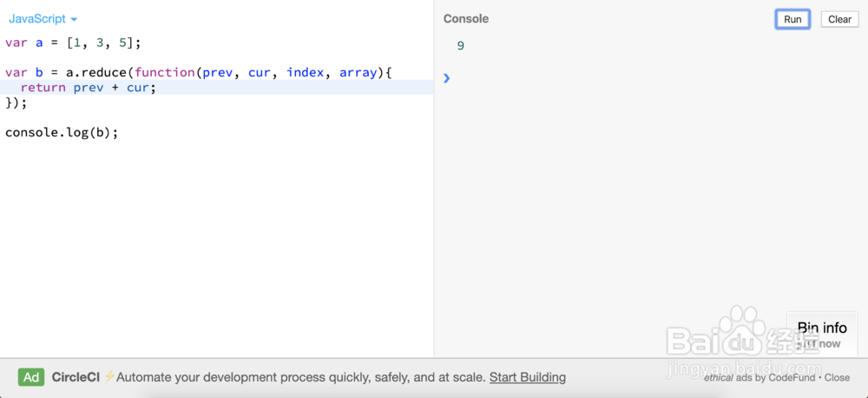Open the Start Building link
This screenshot has width=868, height=398.
coord(527,377)
